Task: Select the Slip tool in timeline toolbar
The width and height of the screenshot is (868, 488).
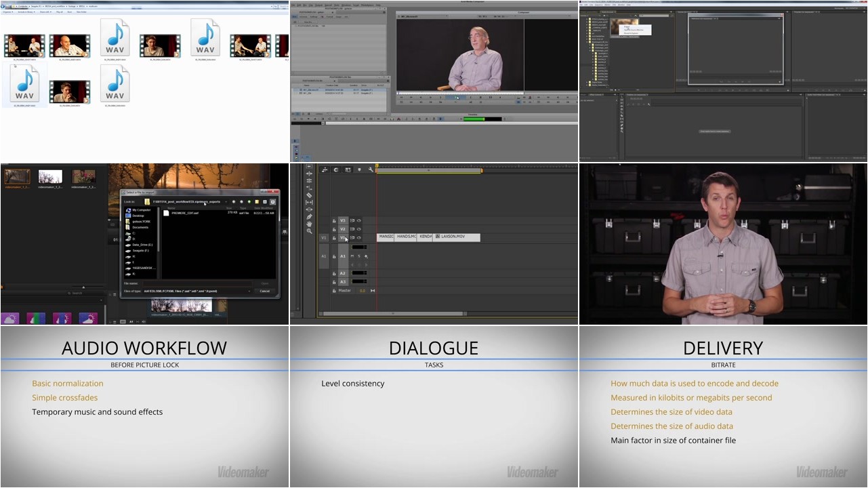Action: [x=309, y=202]
